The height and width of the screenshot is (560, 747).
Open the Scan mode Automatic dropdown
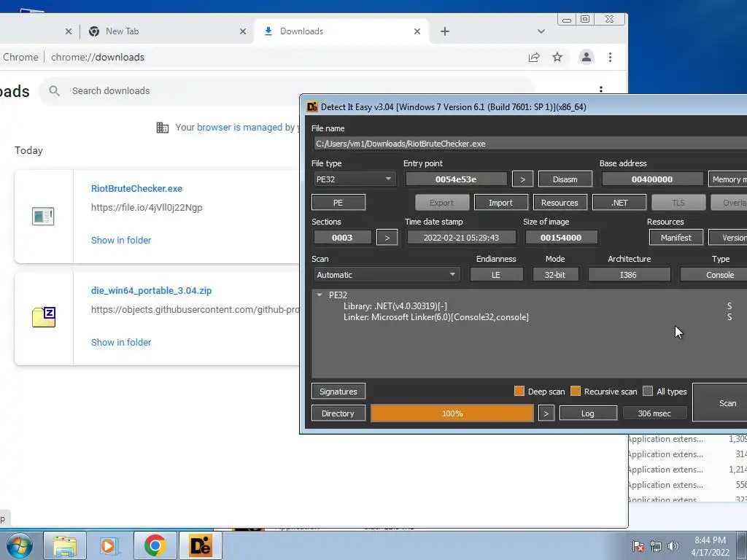point(387,275)
